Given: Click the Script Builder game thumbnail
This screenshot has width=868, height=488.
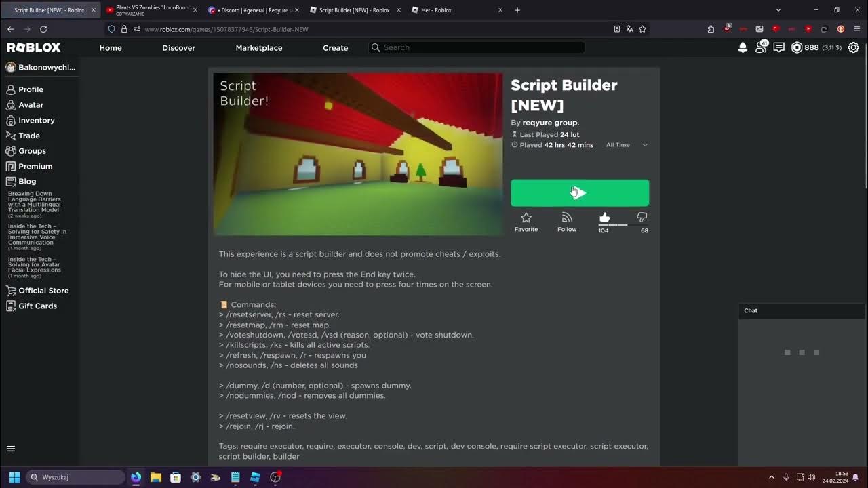Looking at the screenshot, I should click(x=358, y=154).
